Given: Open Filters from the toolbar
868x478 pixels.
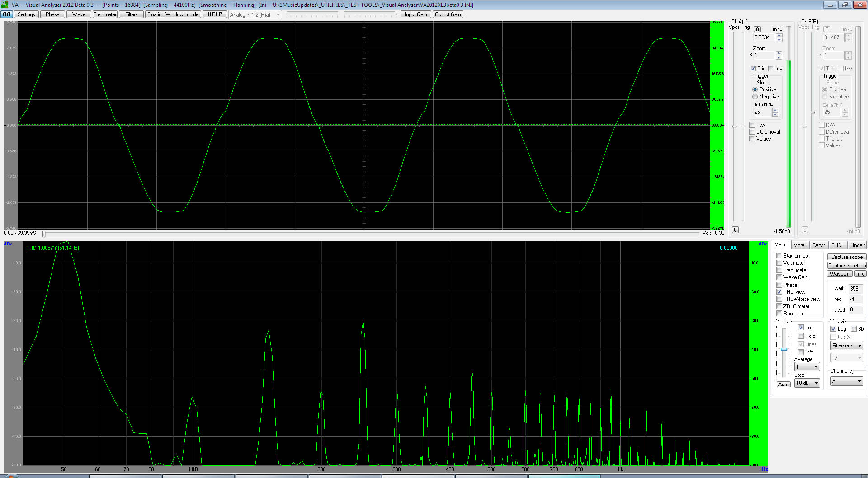Looking at the screenshot, I should pyautogui.click(x=132, y=14).
